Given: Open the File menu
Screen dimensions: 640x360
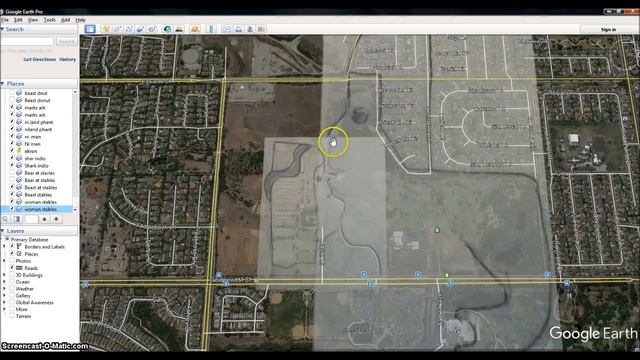Looking at the screenshot, I should (5, 20).
